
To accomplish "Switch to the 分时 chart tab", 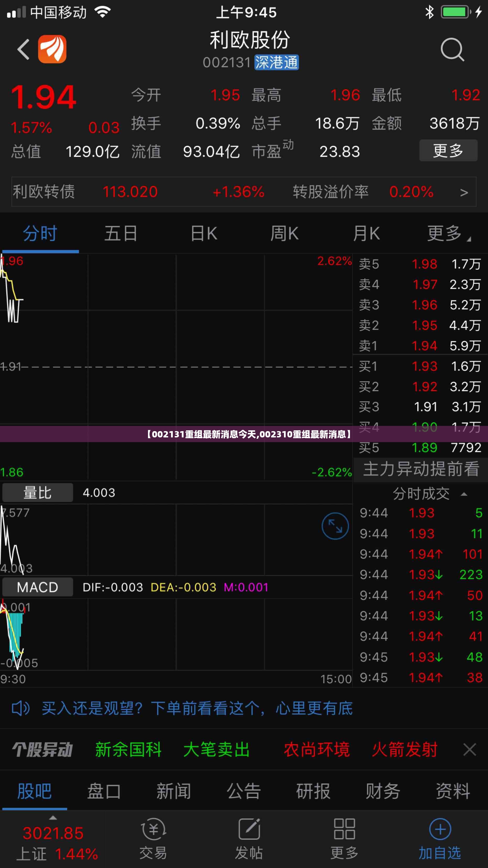I will point(40,234).
